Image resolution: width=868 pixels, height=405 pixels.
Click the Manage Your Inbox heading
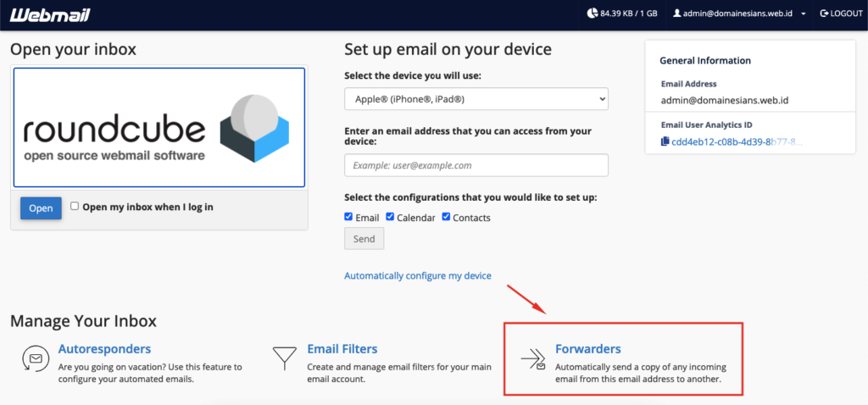coord(84,321)
